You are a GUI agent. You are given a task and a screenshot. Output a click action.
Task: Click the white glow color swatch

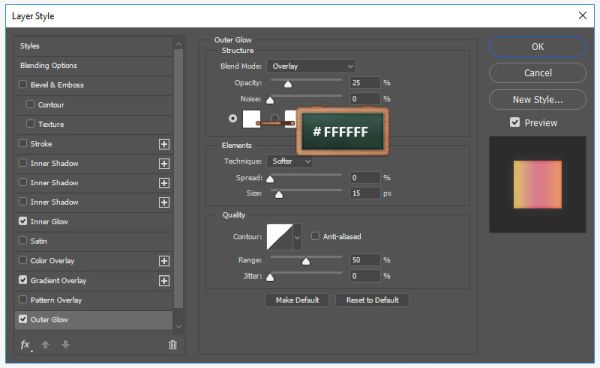click(x=251, y=119)
